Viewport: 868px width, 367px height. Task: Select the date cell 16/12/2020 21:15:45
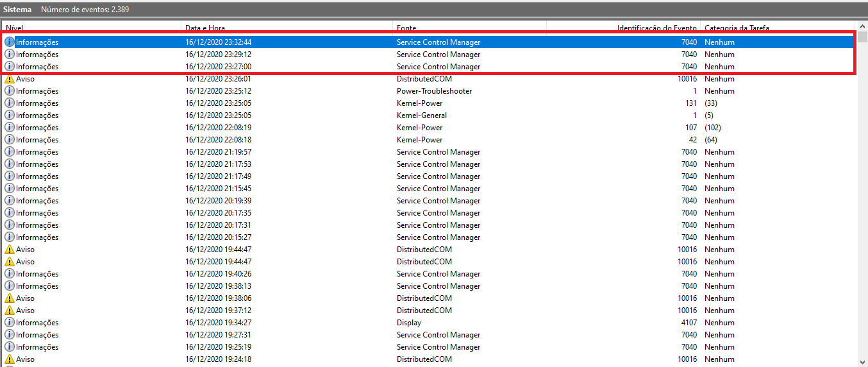coord(219,189)
